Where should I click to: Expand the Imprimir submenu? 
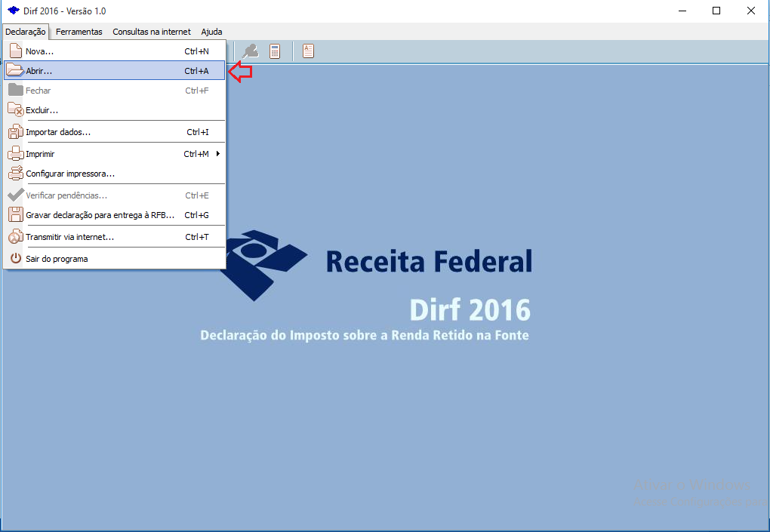114,154
